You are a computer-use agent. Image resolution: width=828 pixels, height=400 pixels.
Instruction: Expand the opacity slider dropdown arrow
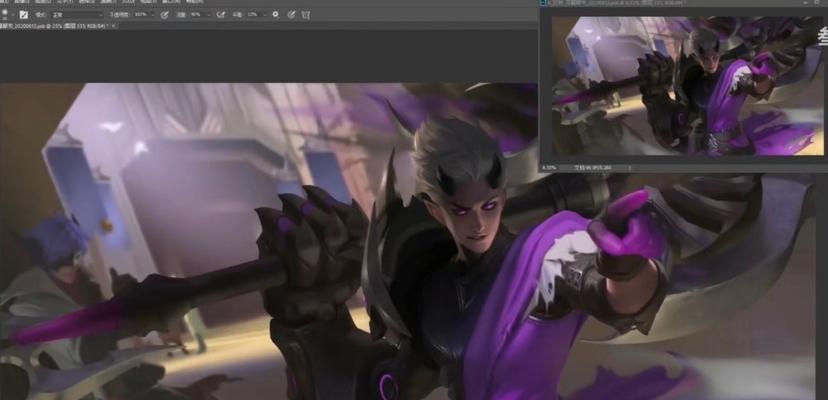(153, 15)
